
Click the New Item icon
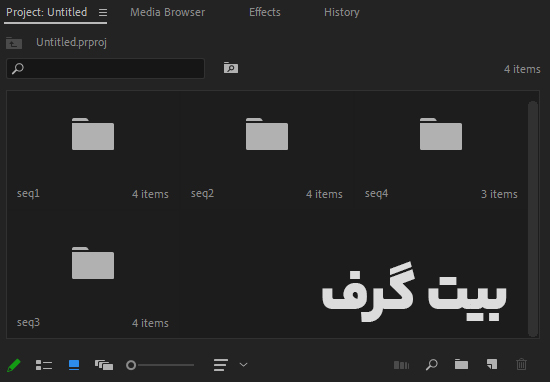[492, 364]
